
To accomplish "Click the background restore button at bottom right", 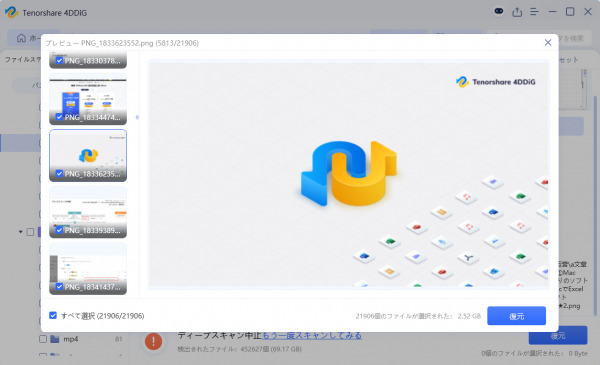I will point(558,336).
